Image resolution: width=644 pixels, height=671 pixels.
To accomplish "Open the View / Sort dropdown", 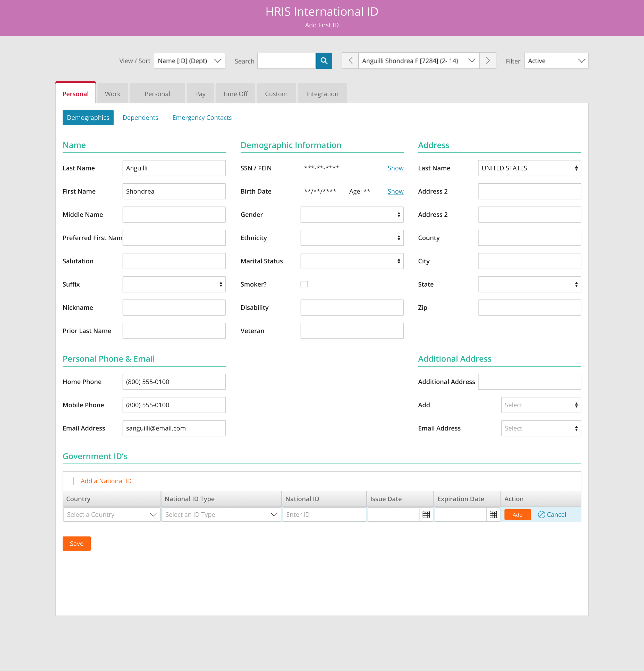I will 189,61.
